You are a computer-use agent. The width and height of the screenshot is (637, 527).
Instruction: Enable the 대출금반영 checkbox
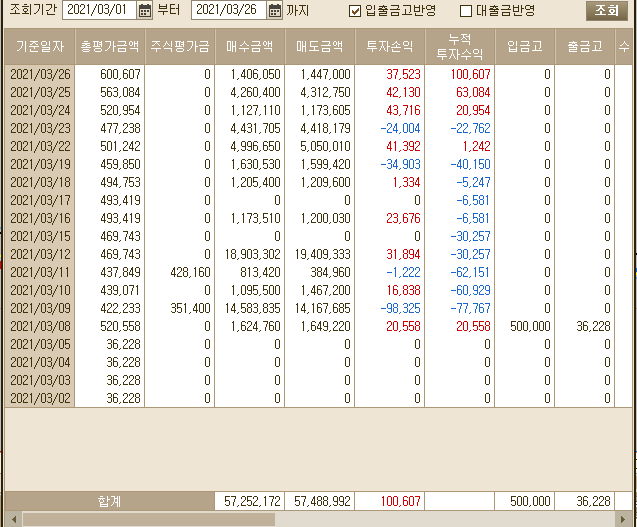pos(466,11)
